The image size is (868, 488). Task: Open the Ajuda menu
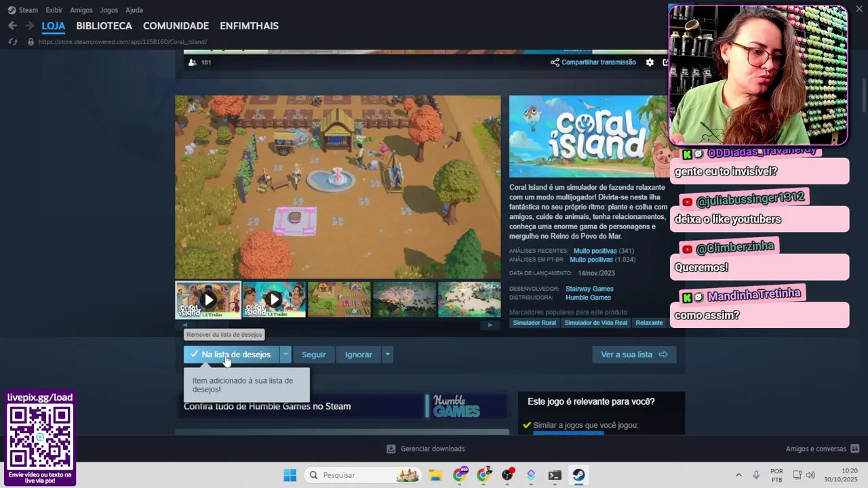[134, 10]
